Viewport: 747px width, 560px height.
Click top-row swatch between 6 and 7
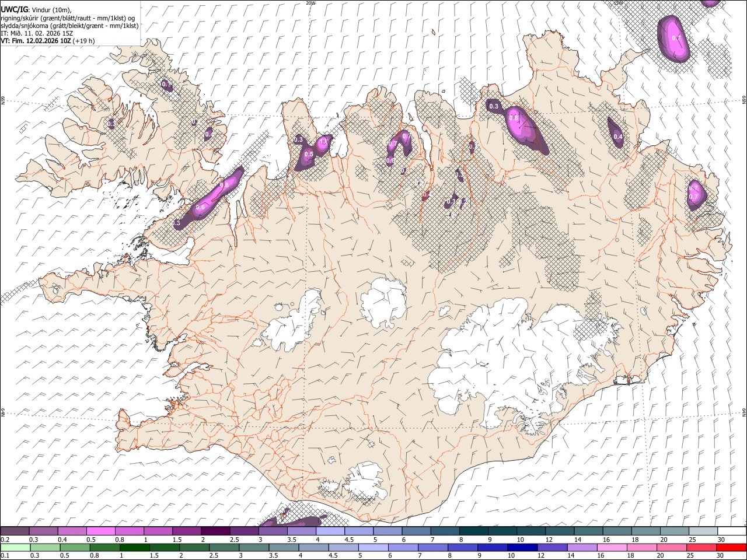coord(417,531)
